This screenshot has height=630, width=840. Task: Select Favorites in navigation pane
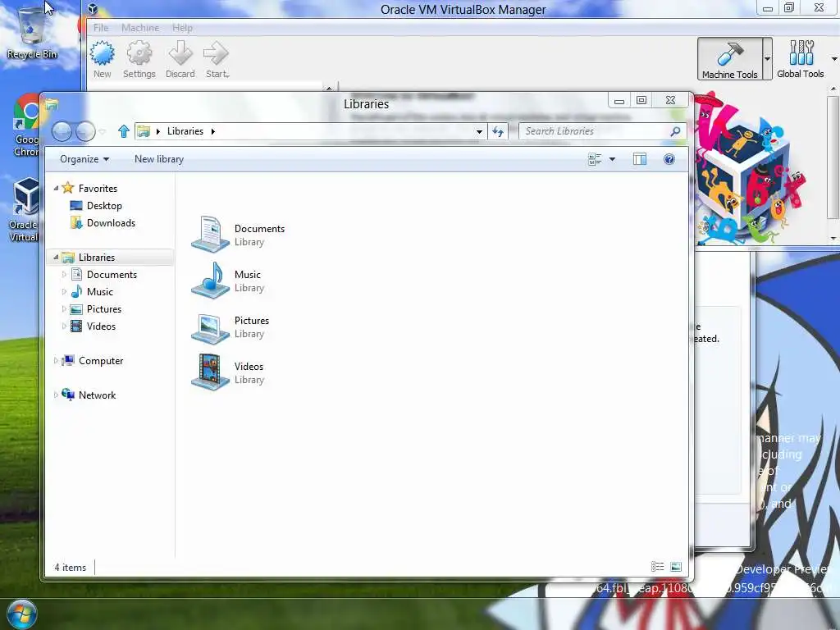coord(98,189)
